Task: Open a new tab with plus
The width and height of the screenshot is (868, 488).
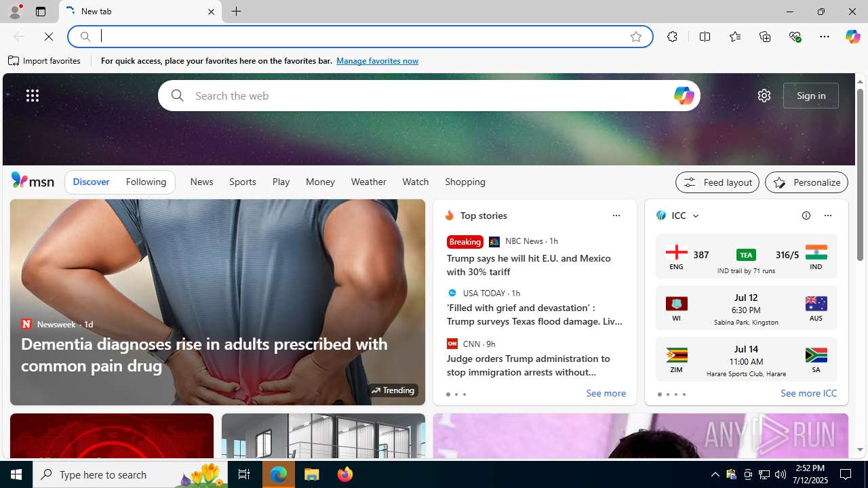Action: (x=236, y=12)
